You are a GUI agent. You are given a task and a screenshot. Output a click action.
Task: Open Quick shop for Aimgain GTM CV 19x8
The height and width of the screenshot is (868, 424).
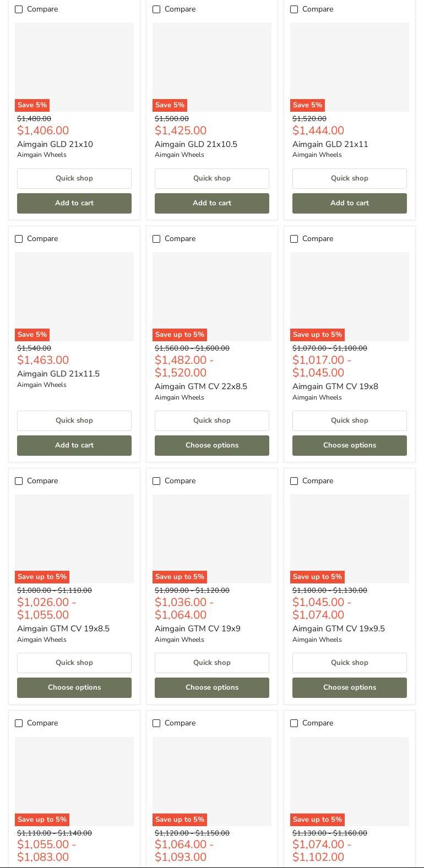tap(350, 421)
